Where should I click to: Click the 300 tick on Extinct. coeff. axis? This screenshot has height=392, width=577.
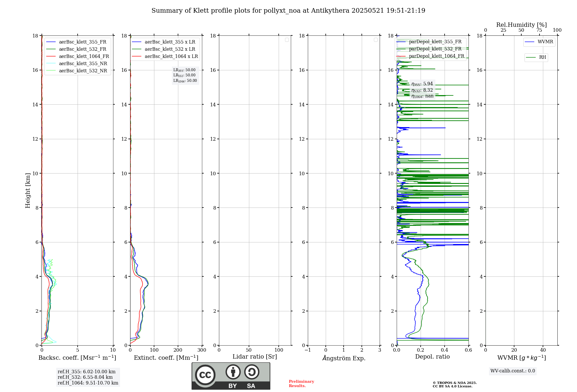tap(202, 350)
